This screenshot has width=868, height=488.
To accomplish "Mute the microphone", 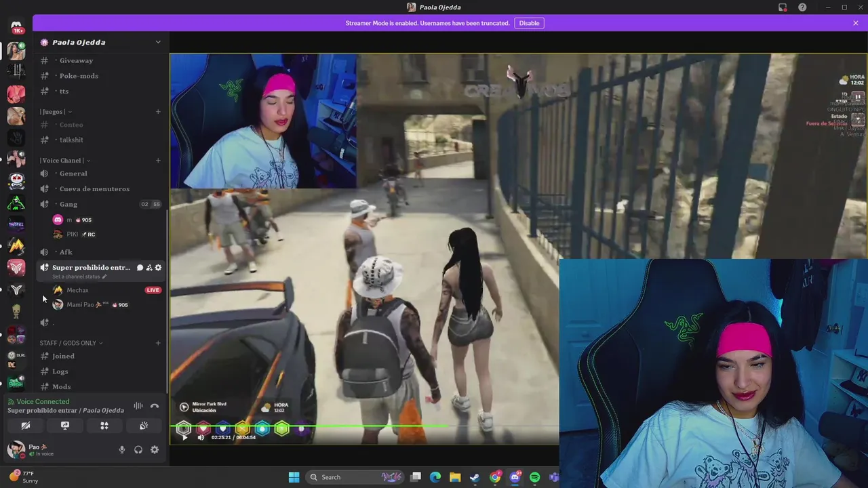I will (122, 449).
